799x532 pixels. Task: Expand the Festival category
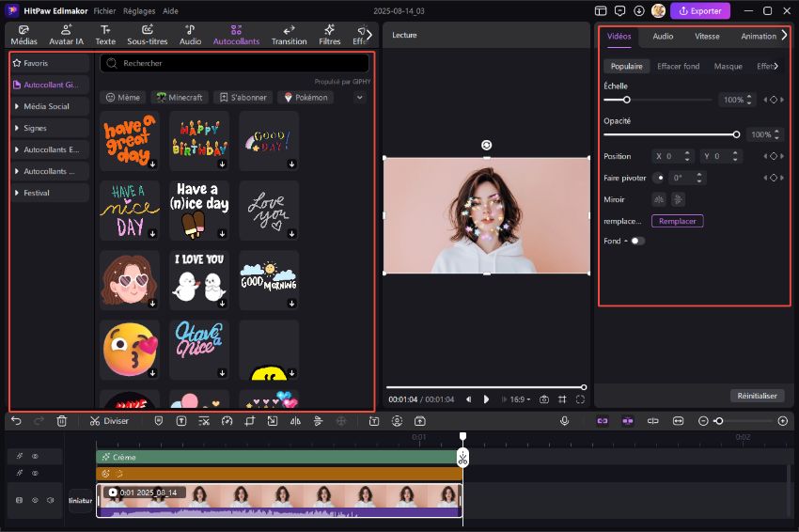[x=50, y=193]
